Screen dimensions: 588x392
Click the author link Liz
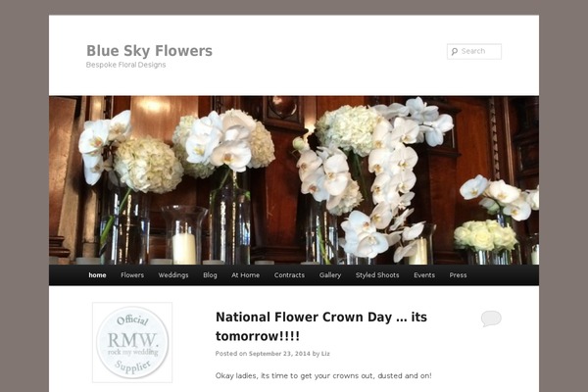(x=326, y=354)
